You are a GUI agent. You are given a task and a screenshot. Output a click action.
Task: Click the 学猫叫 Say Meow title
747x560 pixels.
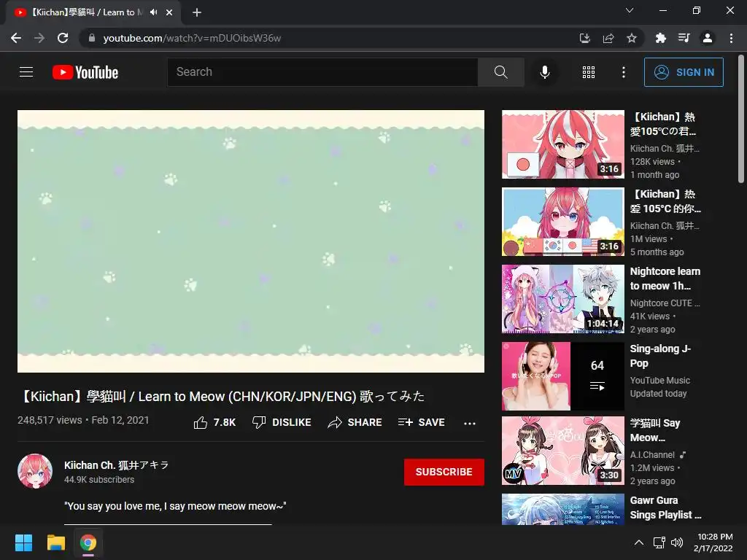[654, 430]
